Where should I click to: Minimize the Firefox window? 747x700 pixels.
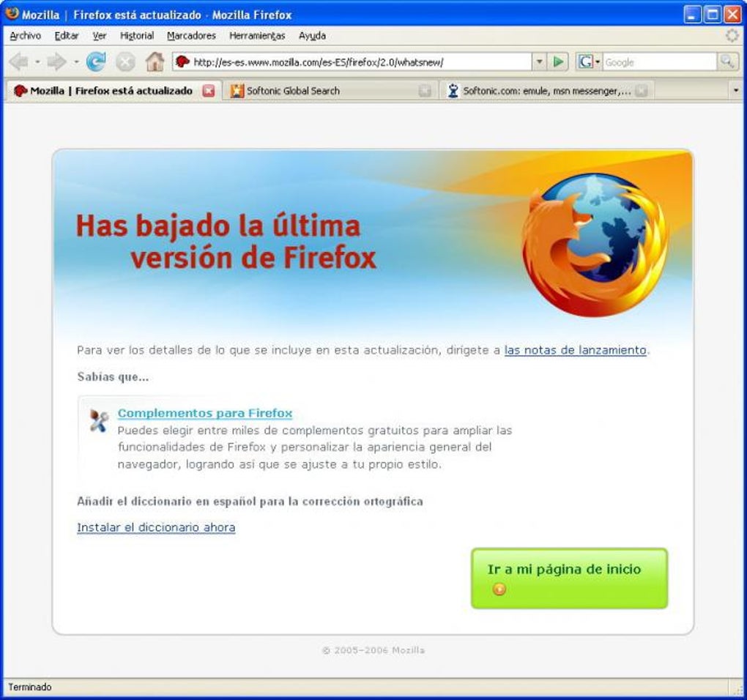[692, 15]
